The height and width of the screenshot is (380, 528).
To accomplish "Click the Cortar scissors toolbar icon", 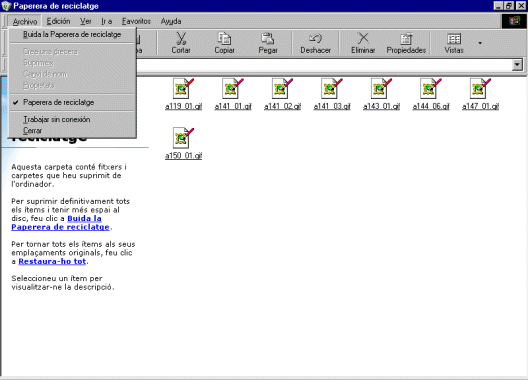I will [x=181, y=38].
